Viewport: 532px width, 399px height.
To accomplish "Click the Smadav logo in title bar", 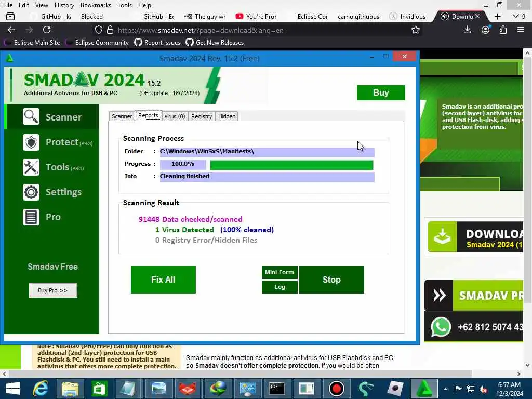I will 10,58.
